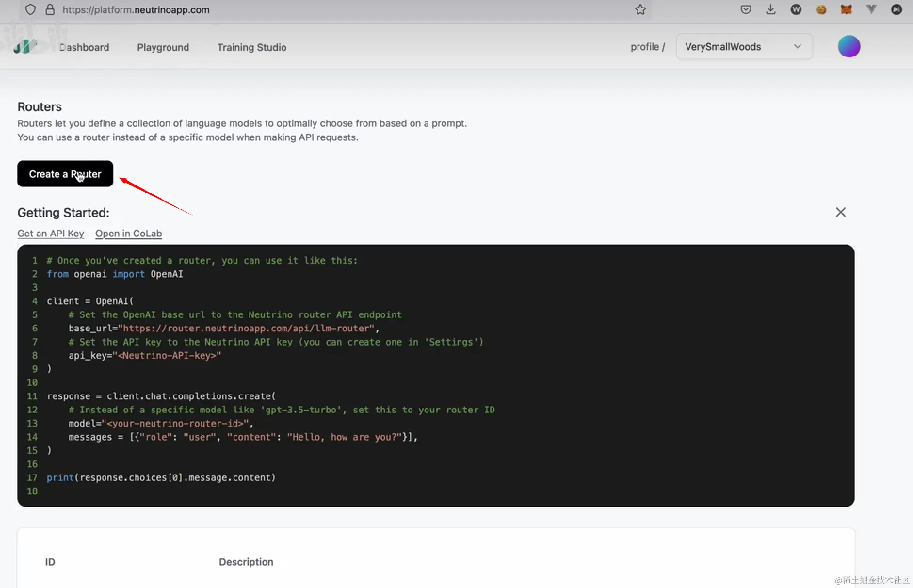Click the tracking protection shield icon
Viewport: 913px width, 588px height.
31,9
